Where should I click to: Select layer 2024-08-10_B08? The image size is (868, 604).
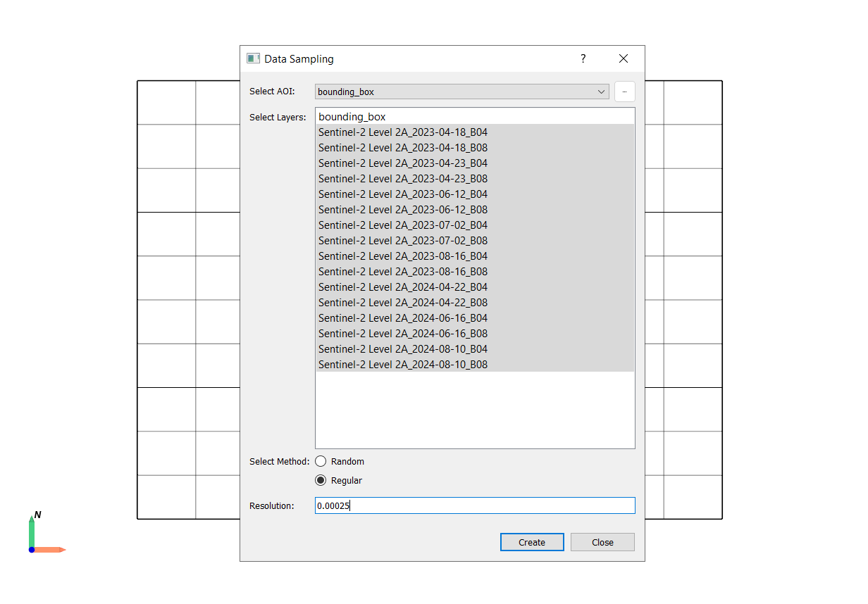click(x=403, y=365)
